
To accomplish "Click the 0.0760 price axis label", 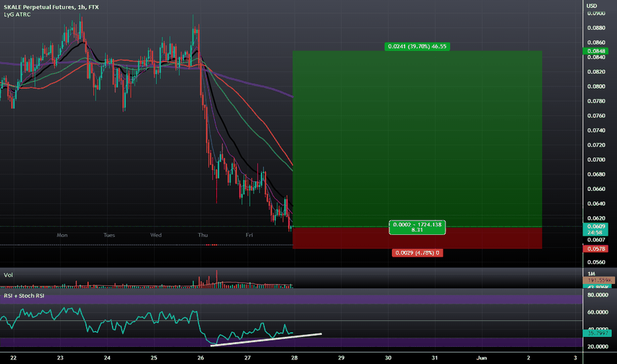I will (x=596, y=116).
